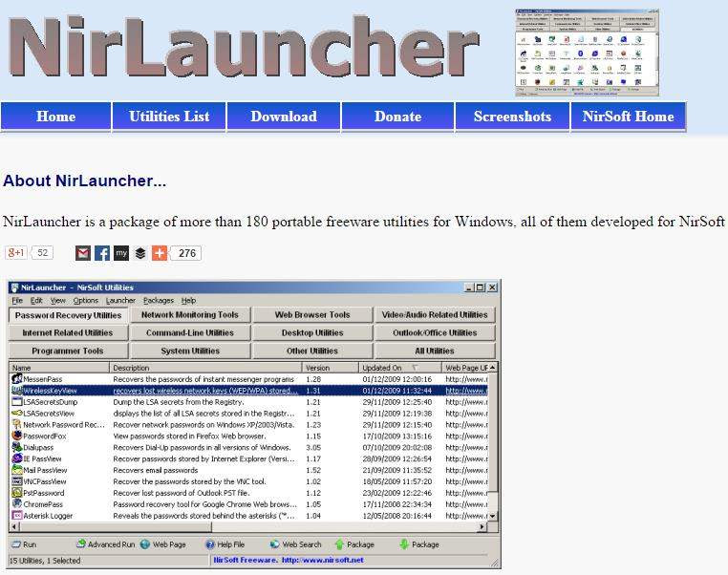Open the Donate page

point(397,116)
